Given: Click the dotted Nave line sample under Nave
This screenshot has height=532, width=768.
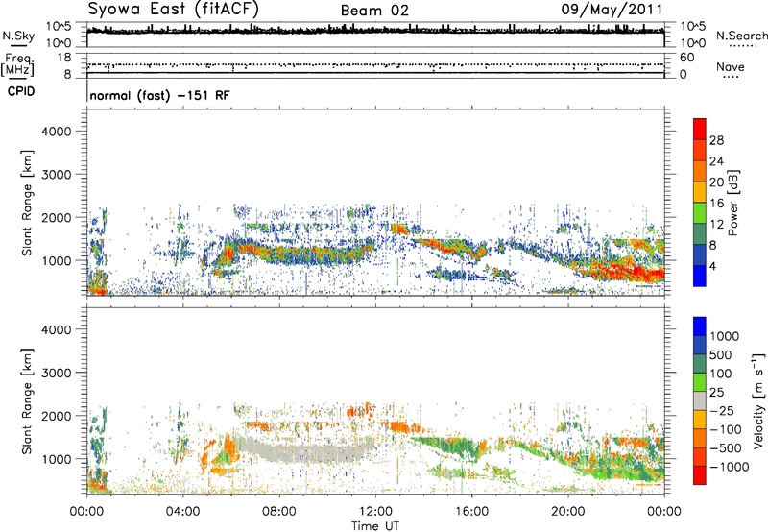Looking at the screenshot, I should pos(731,78).
